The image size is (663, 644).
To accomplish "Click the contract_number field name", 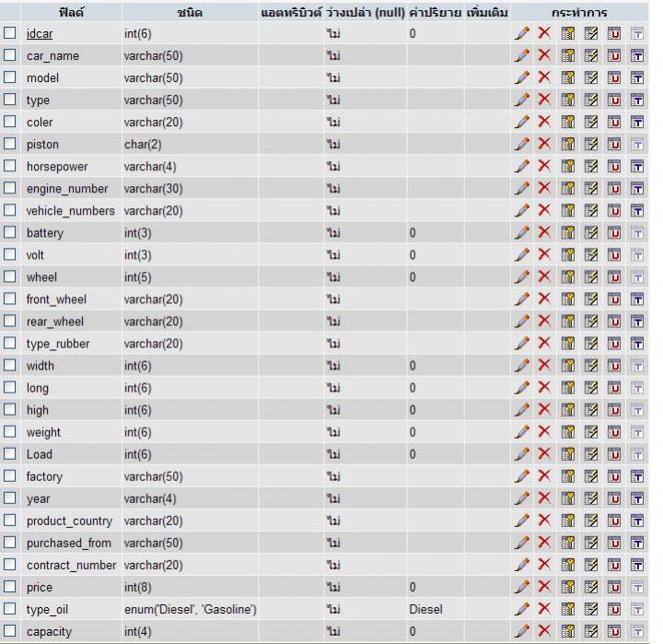I will coord(71,566).
